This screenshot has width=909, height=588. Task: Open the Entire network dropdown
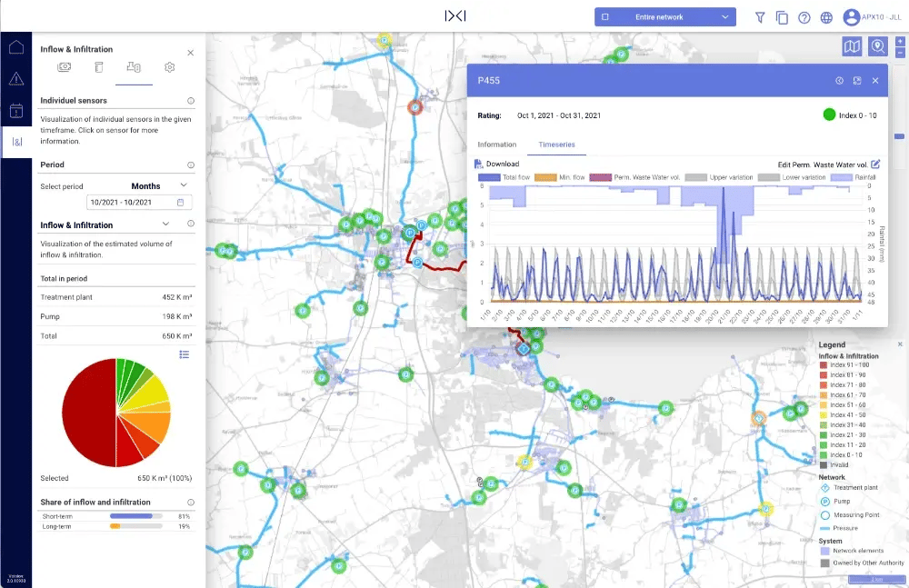coord(665,17)
